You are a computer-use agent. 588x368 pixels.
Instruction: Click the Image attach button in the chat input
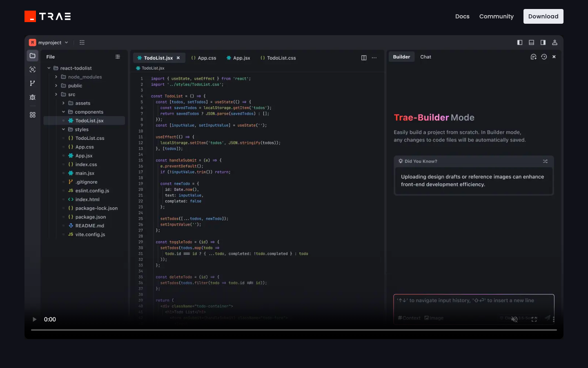pos(434,318)
